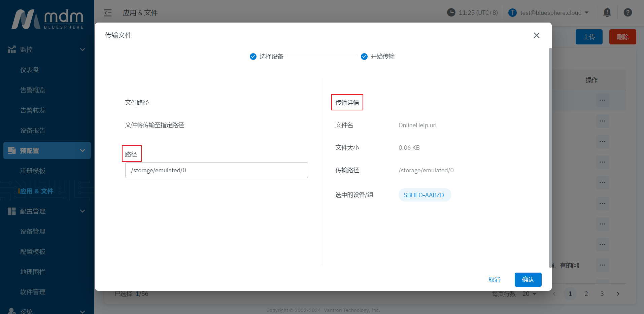644x314 pixels.
Task: Click the help question mark icon
Action: 628,13
